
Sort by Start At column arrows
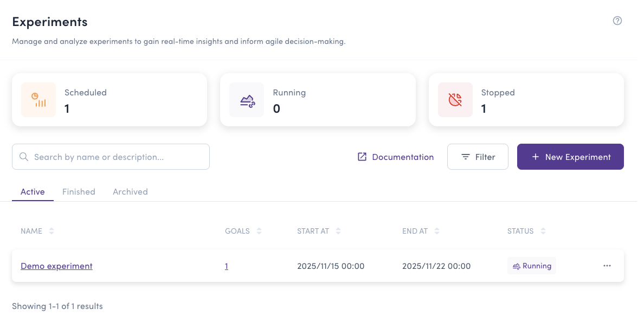[338, 231]
